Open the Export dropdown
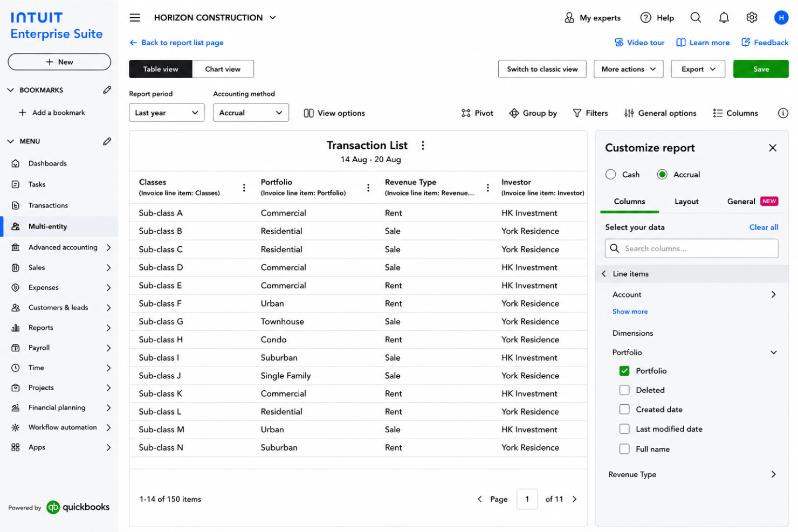The width and height of the screenshot is (798, 532). click(x=698, y=69)
